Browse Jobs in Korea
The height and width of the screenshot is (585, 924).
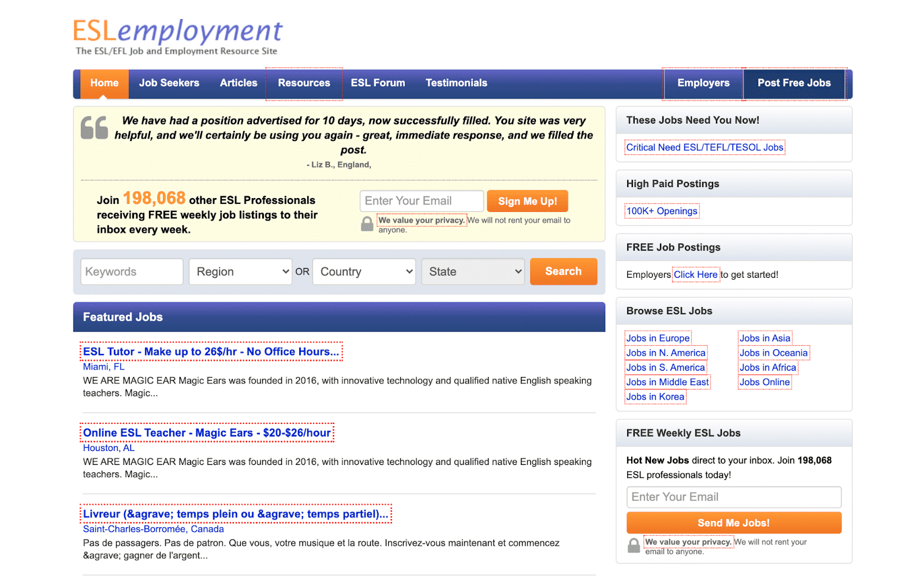[655, 397]
